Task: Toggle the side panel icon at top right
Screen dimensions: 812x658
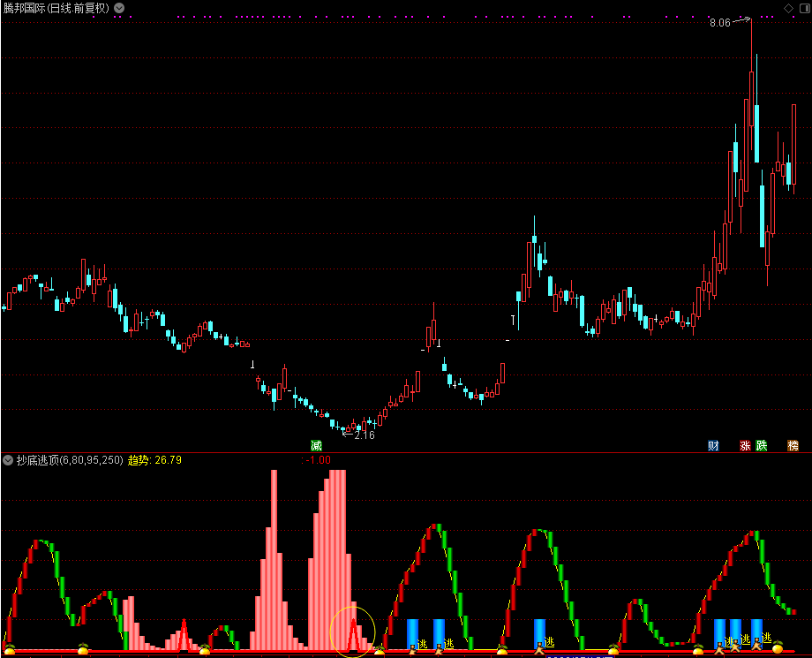Action: 805,8
